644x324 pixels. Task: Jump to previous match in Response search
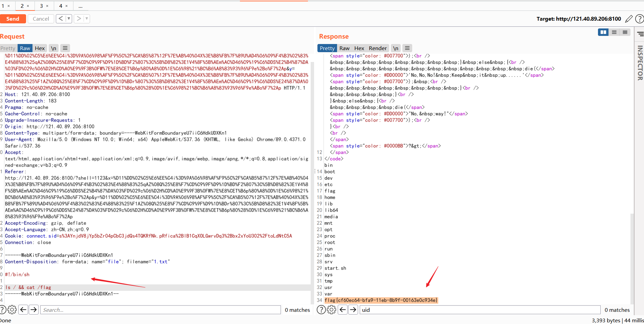(x=342, y=309)
